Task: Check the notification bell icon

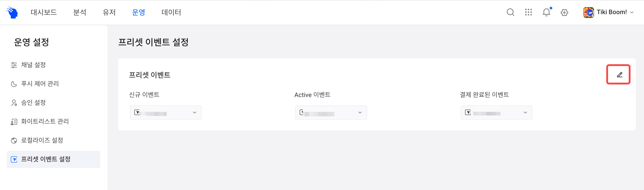Action: 546,12
